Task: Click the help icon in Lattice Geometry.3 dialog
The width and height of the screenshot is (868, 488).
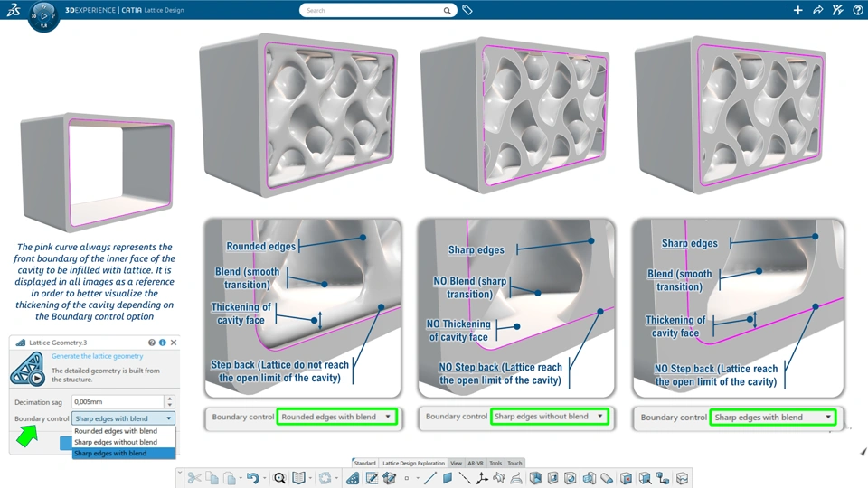Action: point(152,343)
